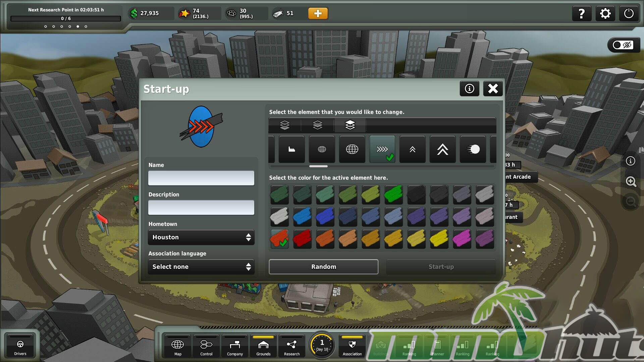Screen dimensions: 644x362
Task: Open the Hometown dropdown showing Houston
Action: (201, 237)
